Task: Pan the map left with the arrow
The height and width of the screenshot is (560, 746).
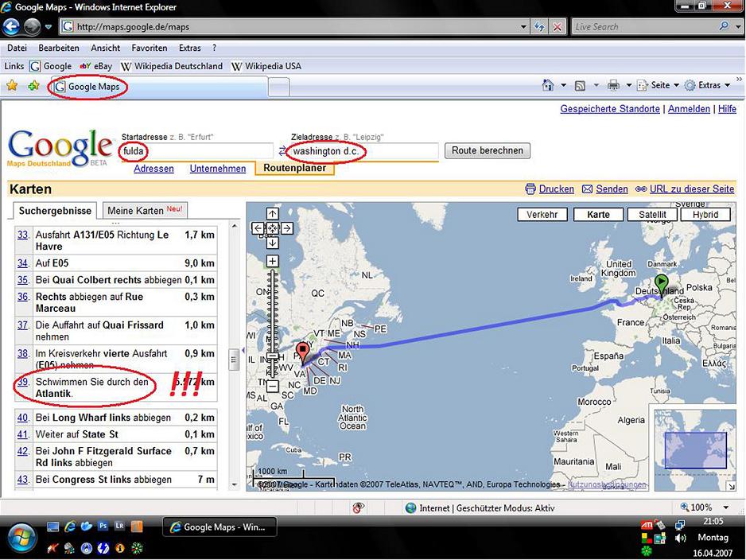Action: (258, 228)
